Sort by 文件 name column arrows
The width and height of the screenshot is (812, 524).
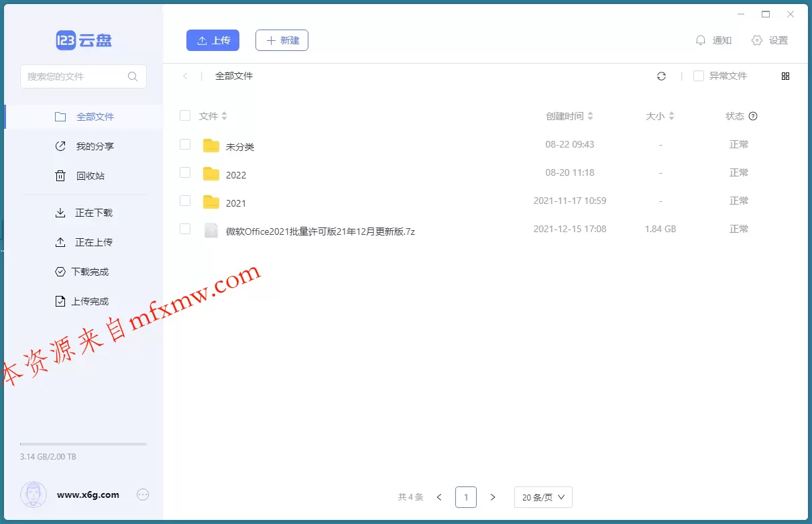pyautogui.click(x=225, y=116)
